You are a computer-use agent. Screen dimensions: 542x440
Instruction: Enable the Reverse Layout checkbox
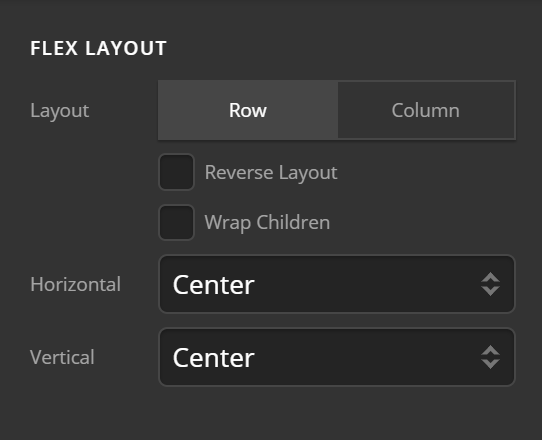pyautogui.click(x=176, y=172)
